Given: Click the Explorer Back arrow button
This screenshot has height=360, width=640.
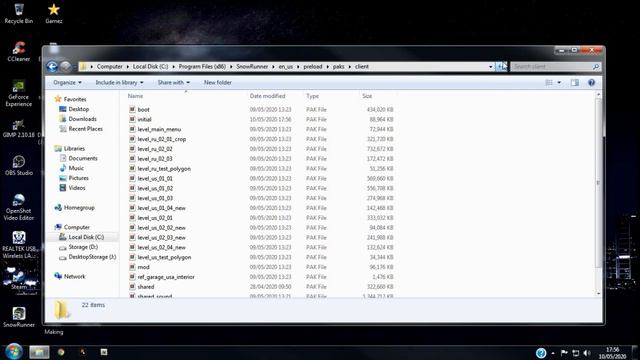Looking at the screenshot, I should [x=52, y=67].
